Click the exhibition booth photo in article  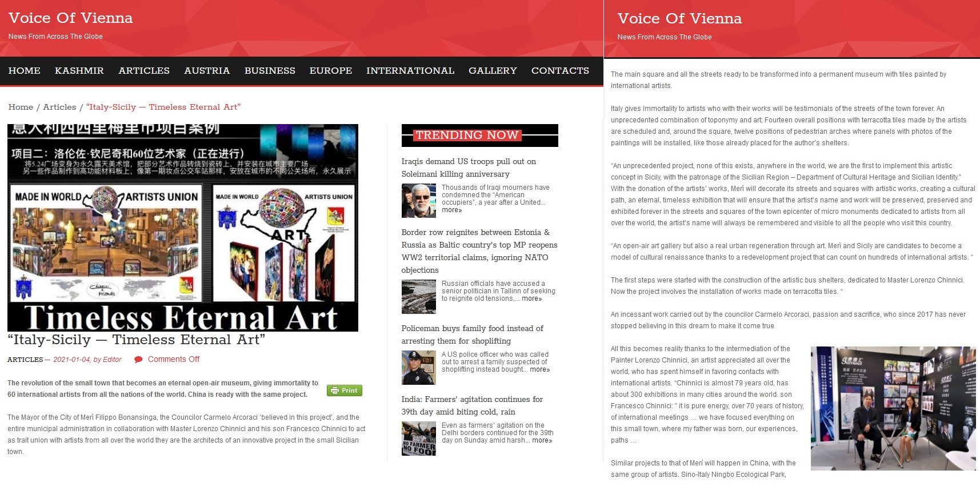[893, 408]
